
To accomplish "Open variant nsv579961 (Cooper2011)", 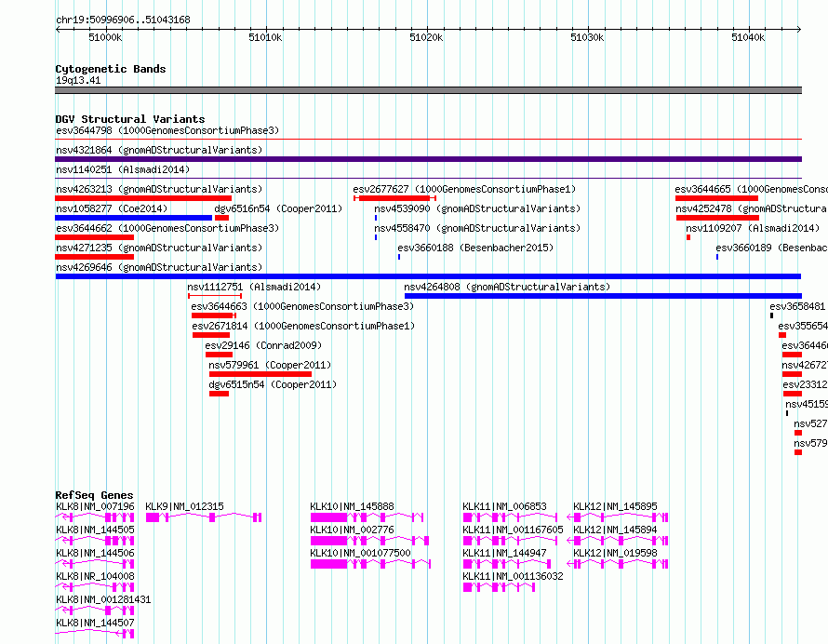I will (x=270, y=365).
